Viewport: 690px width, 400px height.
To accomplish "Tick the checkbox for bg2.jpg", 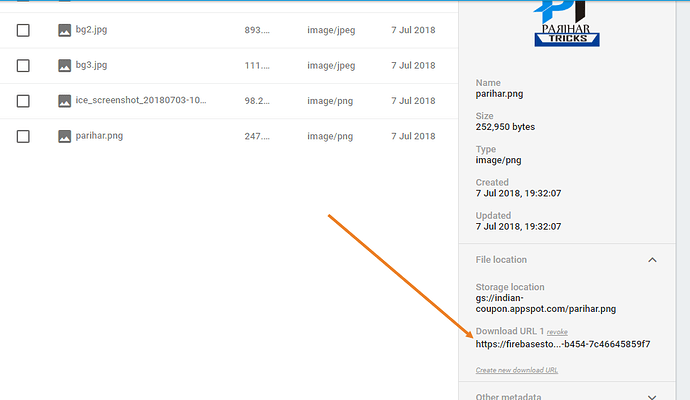I will click(23, 30).
